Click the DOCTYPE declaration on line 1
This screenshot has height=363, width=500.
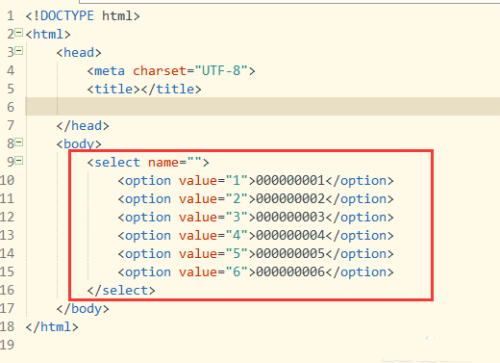coord(83,16)
